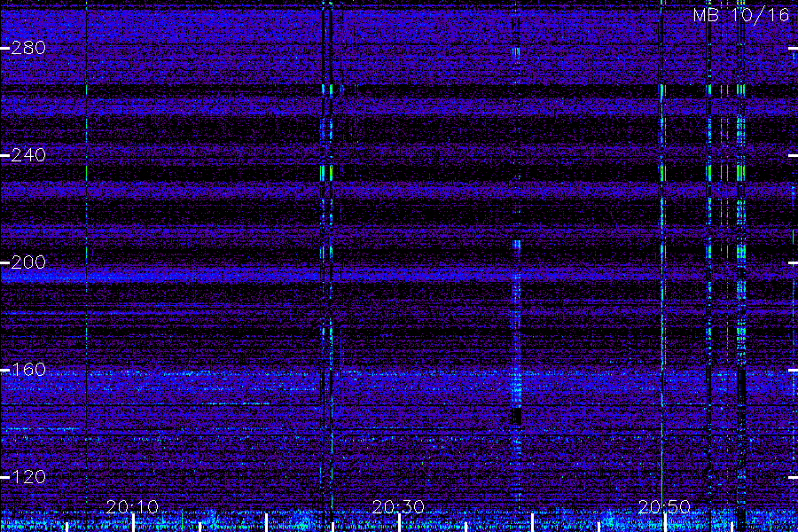Click the 120 frequency axis label
Viewport: 798px width, 532px height.
(28, 477)
